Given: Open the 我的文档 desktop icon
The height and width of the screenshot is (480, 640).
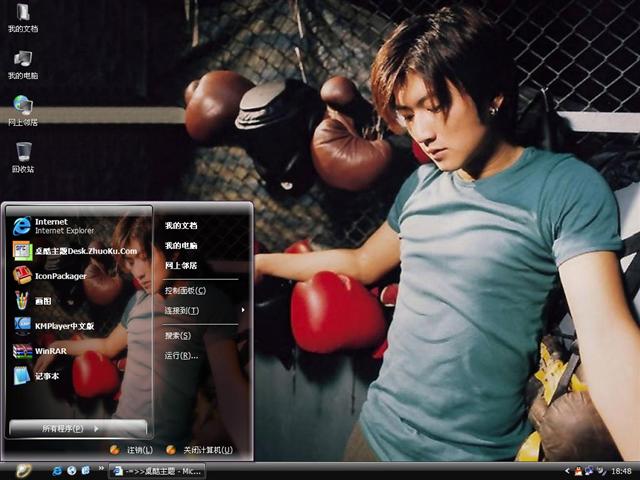Looking at the screenshot, I should pyautogui.click(x=23, y=18).
